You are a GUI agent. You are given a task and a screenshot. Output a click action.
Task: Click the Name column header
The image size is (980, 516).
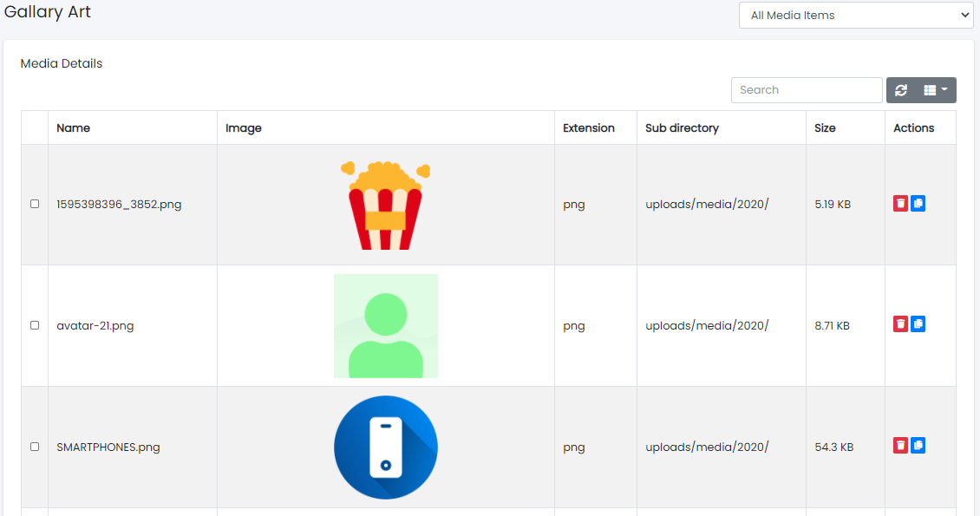point(74,127)
